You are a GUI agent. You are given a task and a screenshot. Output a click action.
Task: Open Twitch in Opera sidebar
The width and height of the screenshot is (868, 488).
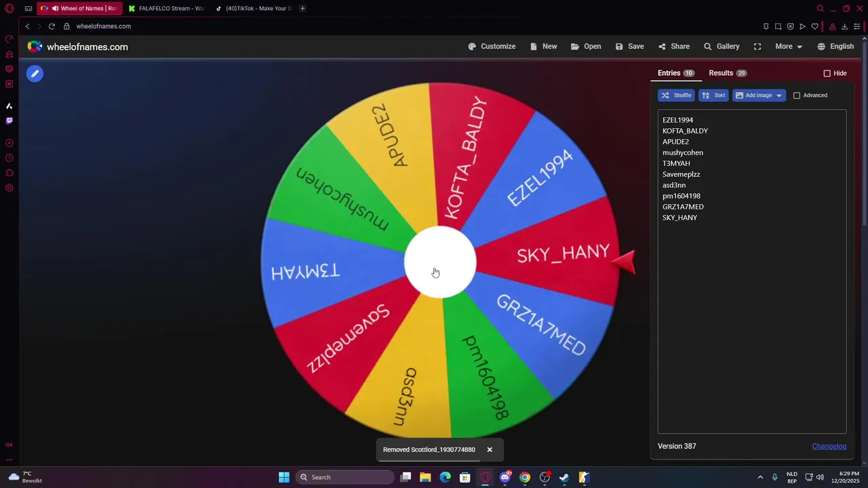tap(9, 121)
